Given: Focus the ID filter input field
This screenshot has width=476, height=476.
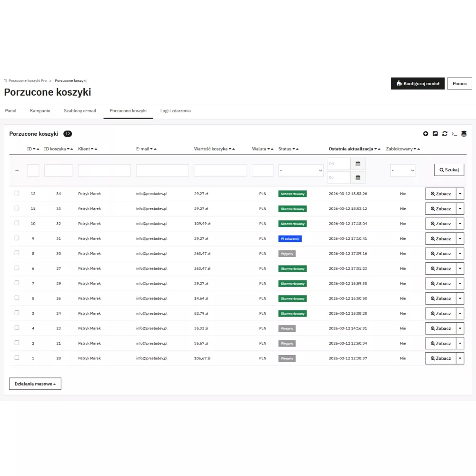Looking at the screenshot, I should coord(33,170).
